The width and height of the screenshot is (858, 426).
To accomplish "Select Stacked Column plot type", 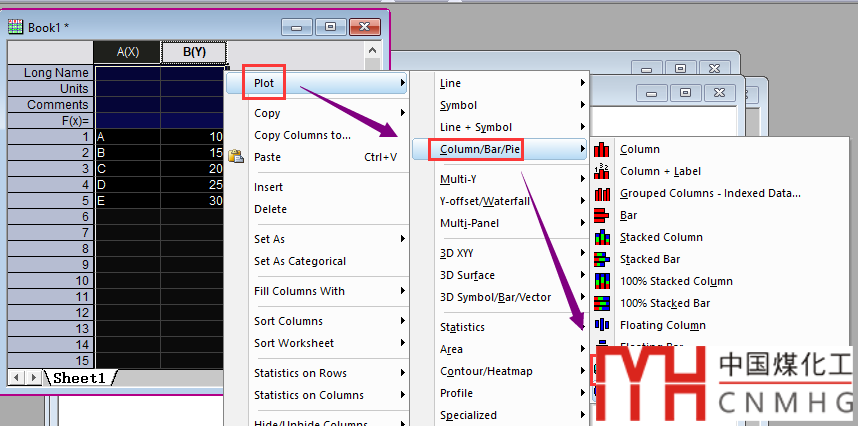I will (x=661, y=237).
